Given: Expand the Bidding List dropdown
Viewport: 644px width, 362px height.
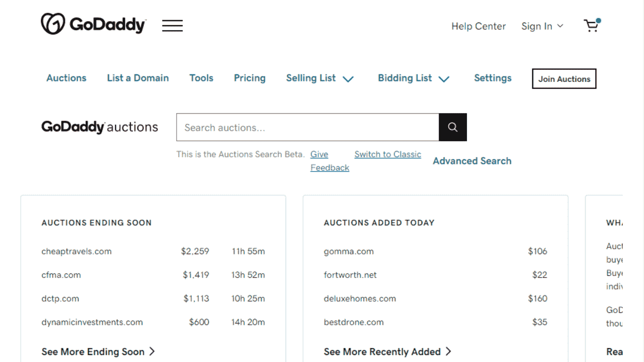Looking at the screenshot, I should [x=414, y=78].
